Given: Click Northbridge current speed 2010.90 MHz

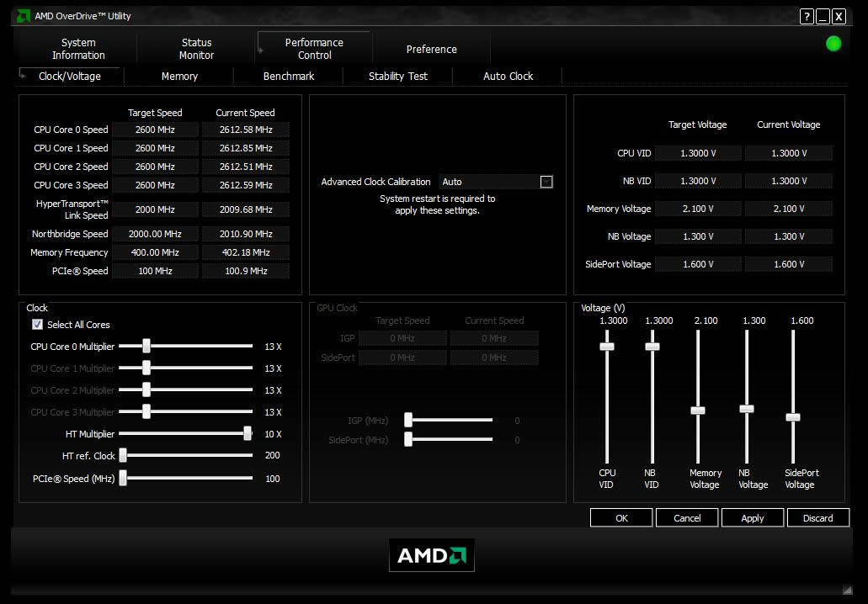Looking at the screenshot, I should pyautogui.click(x=246, y=234).
